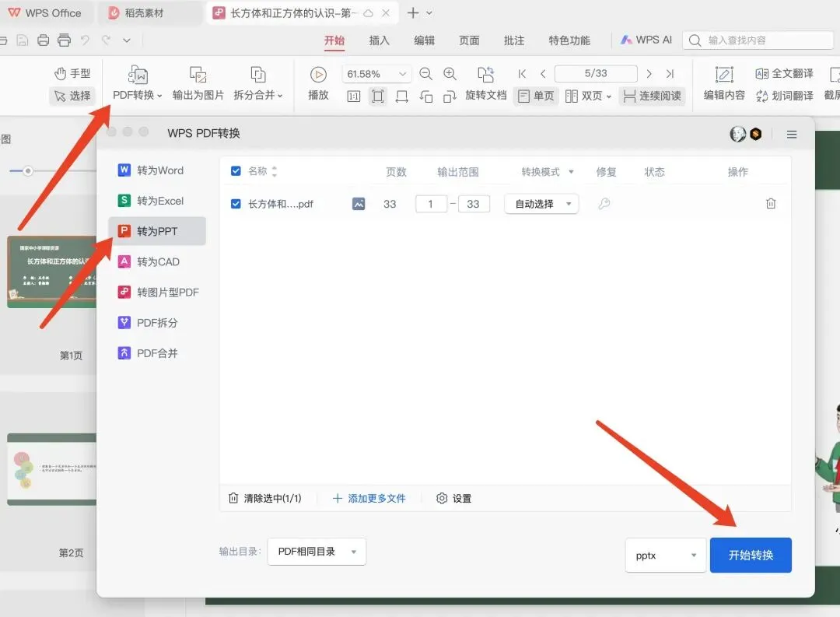This screenshot has height=617, width=840.
Task: Open 编辑内容 edit content tool
Action: click(724, 83)
